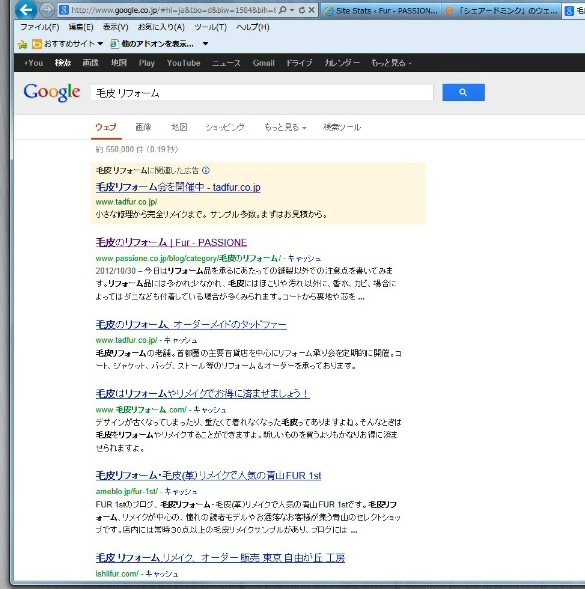Select the ショッピング search tab

coord(225,127)
